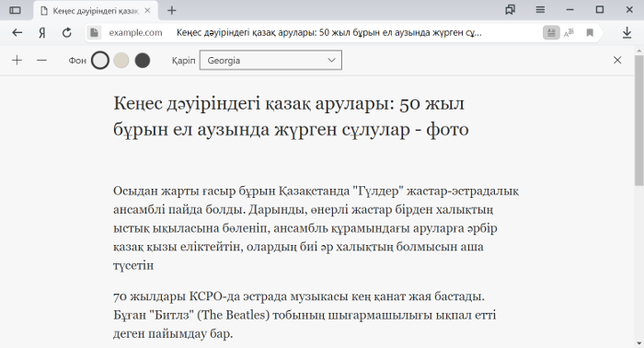Click the vertical scrollbar thumb
644x348 pixels.
(x=639, y=120)
